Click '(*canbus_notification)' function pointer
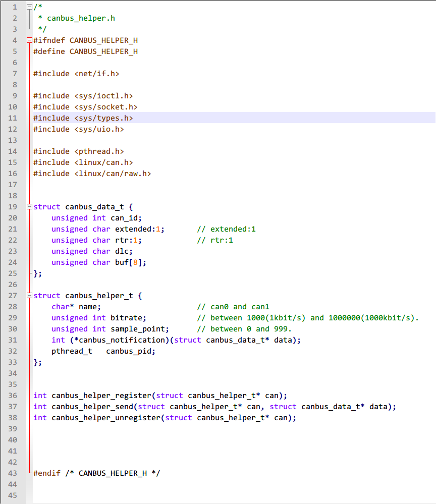 pos(119,340)
